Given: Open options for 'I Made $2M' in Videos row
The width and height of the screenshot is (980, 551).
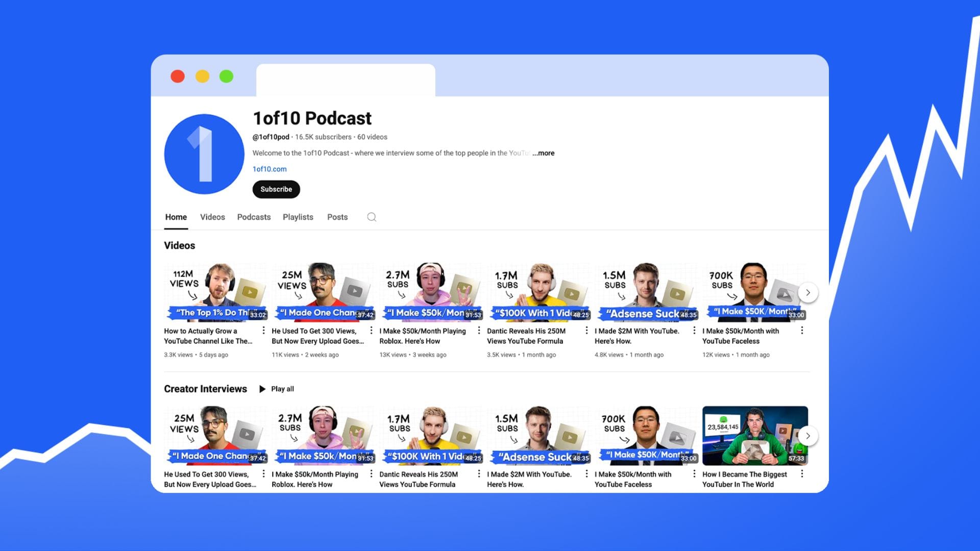Looking at the screenshot, I should (694, 331).
